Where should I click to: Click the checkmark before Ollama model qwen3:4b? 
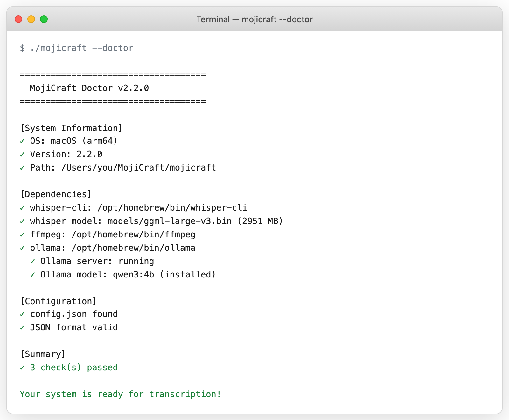tap(32, 275)
